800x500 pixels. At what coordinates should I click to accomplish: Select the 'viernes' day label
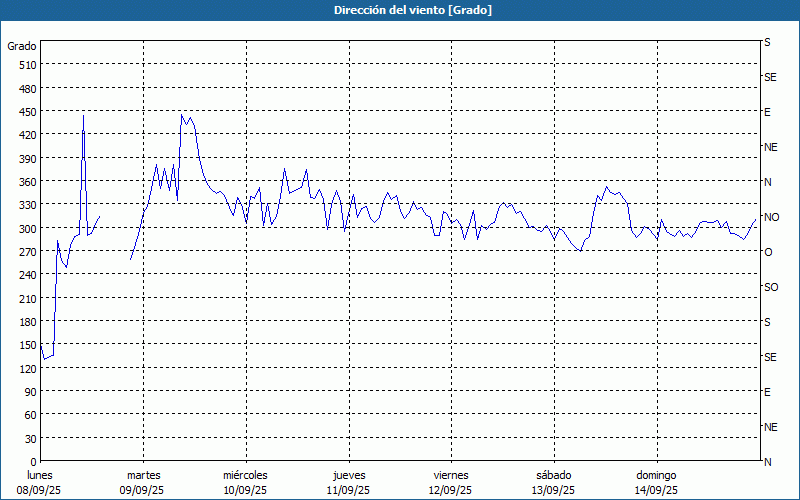click(450, 475)
